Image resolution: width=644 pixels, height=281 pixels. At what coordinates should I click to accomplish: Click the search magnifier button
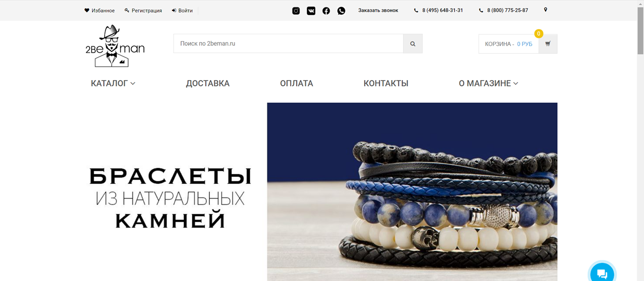pyautogui.click(x=413, y=44)
